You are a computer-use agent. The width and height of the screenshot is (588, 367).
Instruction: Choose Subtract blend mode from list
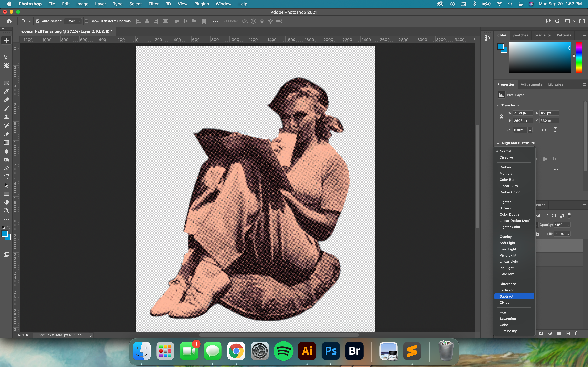506,296
